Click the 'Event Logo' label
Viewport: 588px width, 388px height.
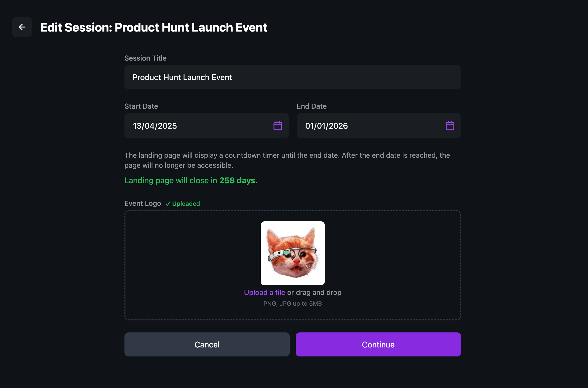pos(142,203)
